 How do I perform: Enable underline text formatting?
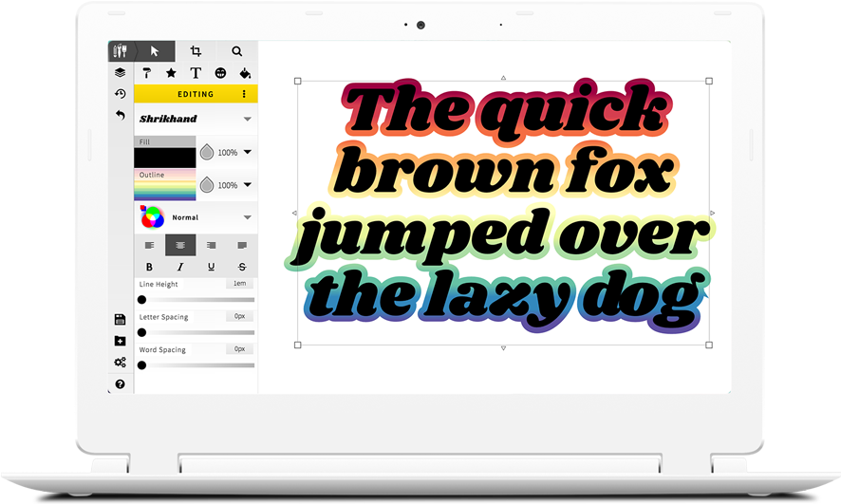[x=211, y=267]
